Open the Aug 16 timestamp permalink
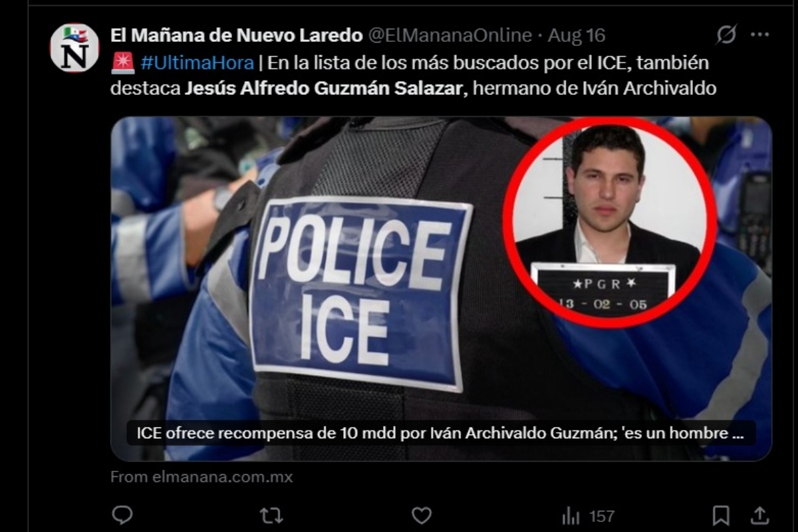Viewport: 798px width, 532px height. tap(577, 35)
